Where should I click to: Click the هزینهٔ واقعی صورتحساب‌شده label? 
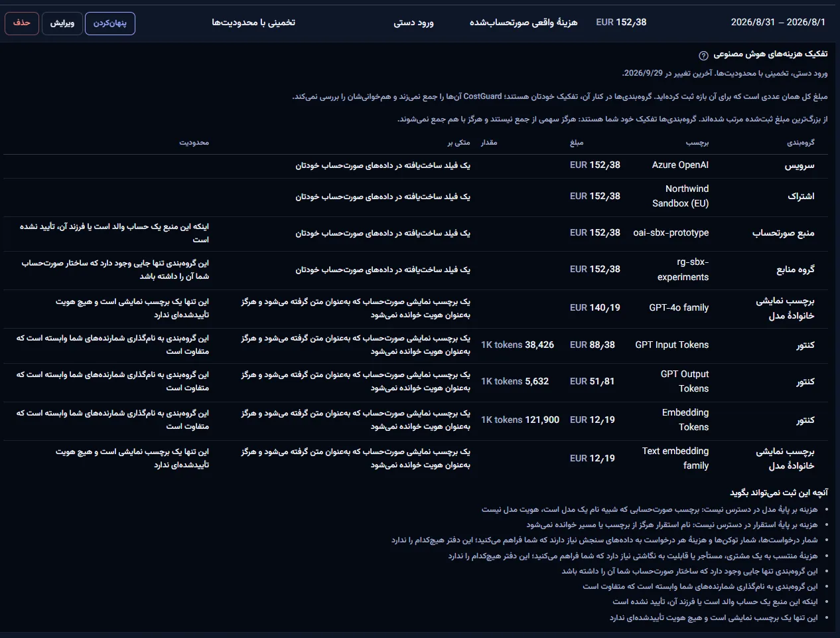click(524, 23)
